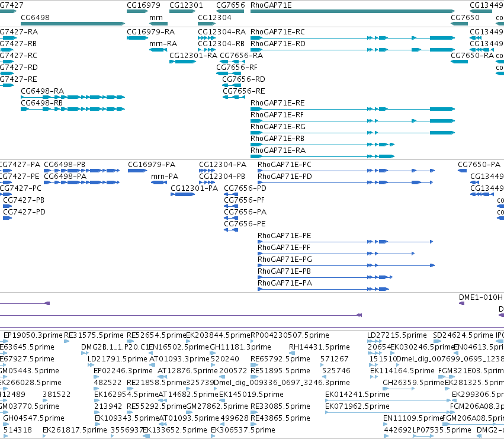Select EST EK014241.5prime
504x439 pixels.
coord(358,395)
